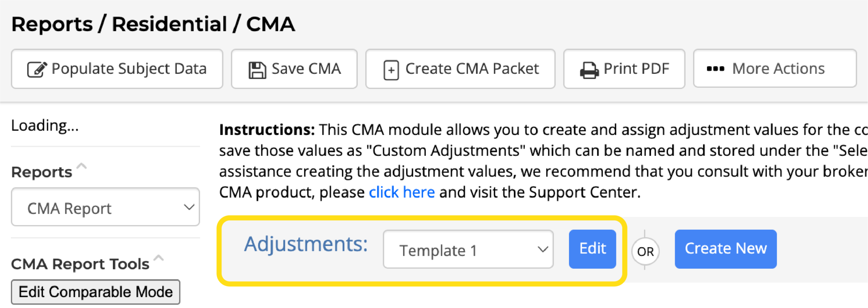Open the More Actions menu
The height and width of the screenshot is (308, 868).
coord(775,68)
